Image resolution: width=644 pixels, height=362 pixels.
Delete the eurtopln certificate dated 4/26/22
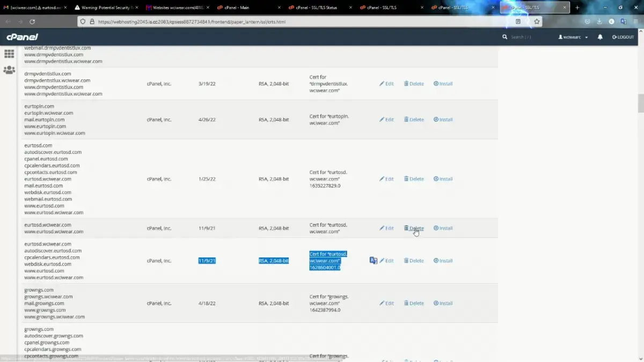(414, 120)
